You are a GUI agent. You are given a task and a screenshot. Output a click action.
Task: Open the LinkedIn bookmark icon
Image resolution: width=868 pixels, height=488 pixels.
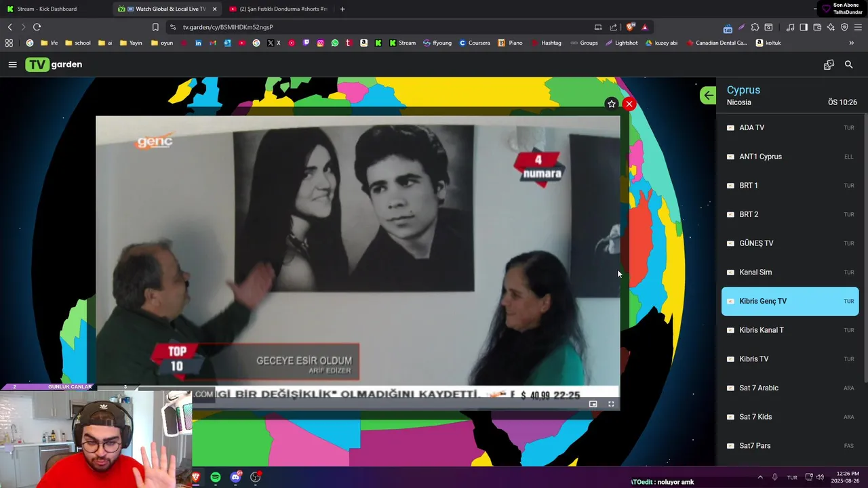(198, 43)
